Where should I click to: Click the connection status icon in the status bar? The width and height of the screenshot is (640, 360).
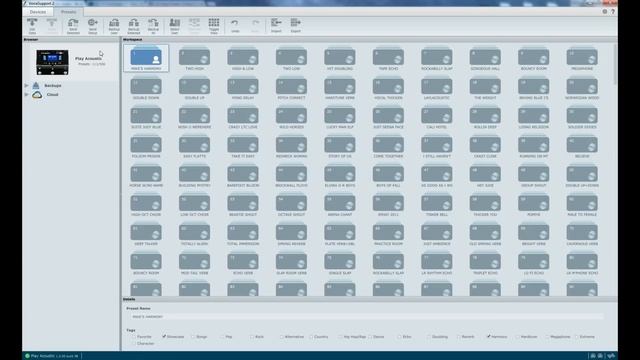coord(27,356)
